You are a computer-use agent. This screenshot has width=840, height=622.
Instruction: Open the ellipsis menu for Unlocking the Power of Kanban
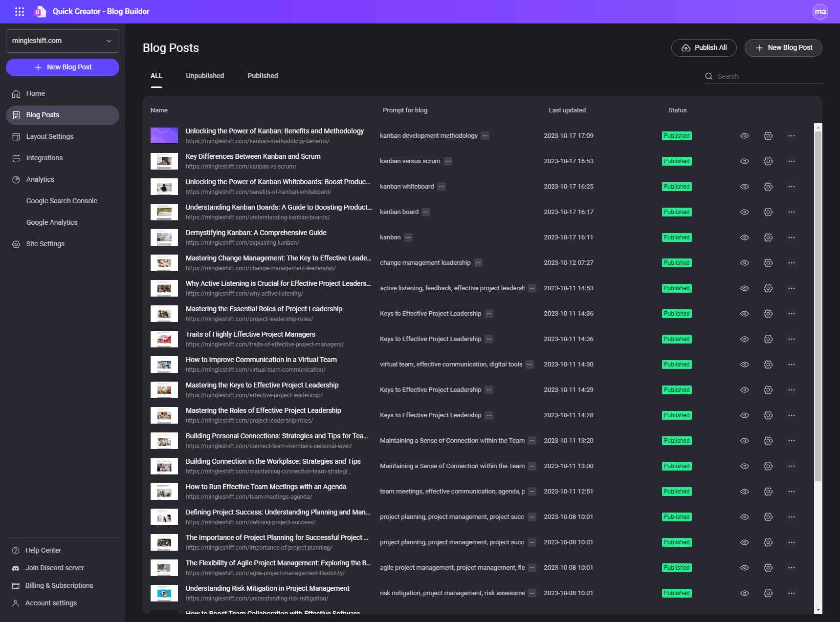click(791, 135)
